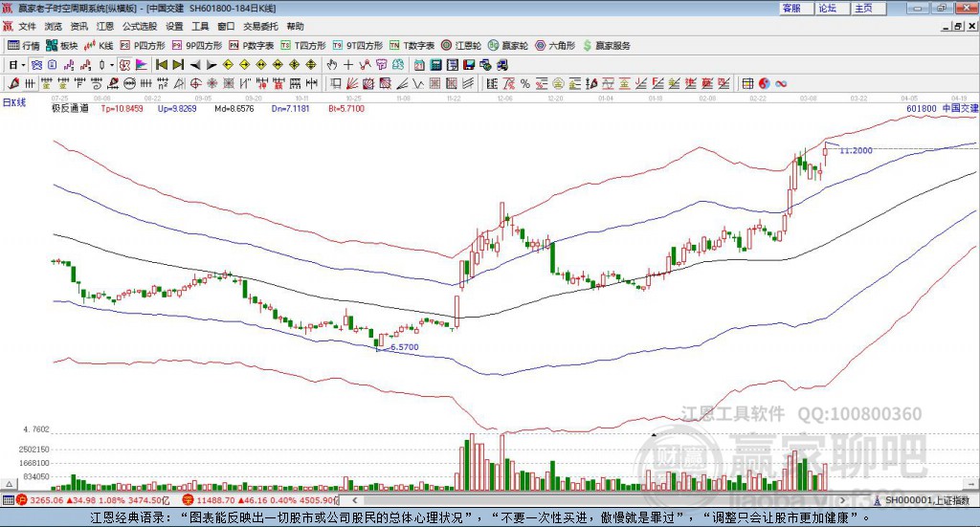Screen dimensions: 980x527
Task: Expand the 日 period dropdown
Action: (23, 65)
